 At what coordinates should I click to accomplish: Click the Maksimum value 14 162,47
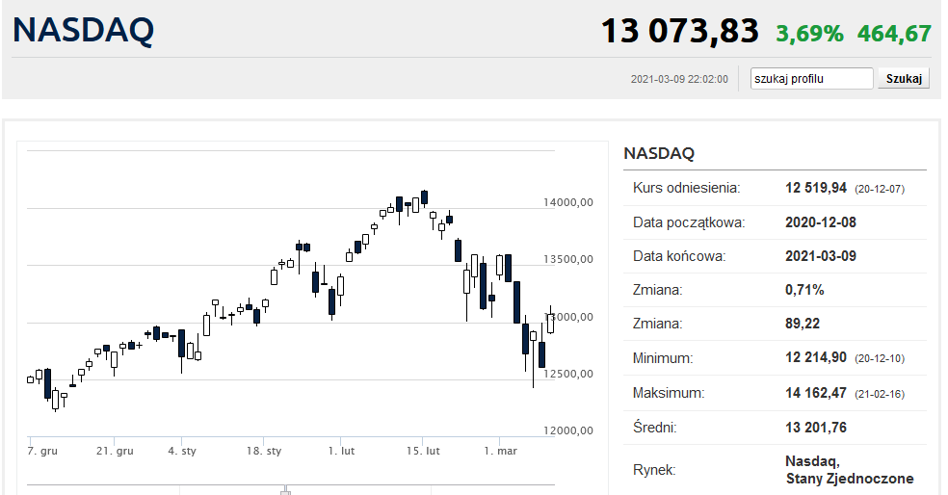[816, 393]
